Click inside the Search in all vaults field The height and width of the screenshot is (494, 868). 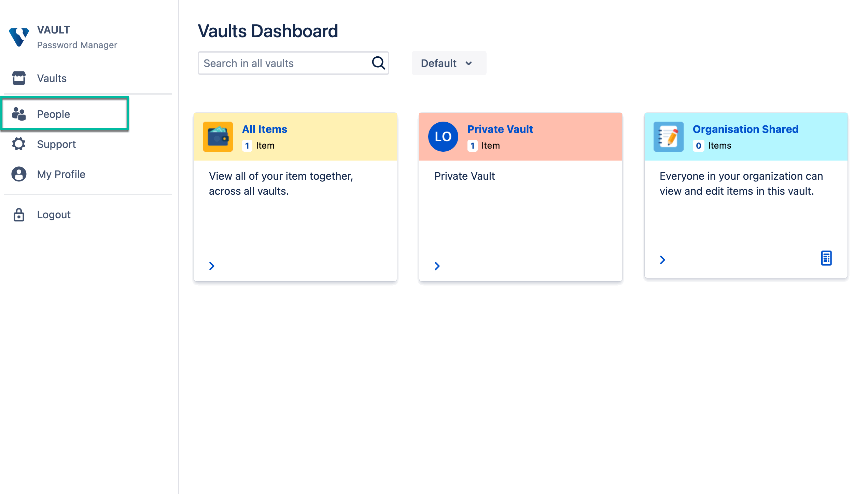pyautogui.click(x=283, y=63)
